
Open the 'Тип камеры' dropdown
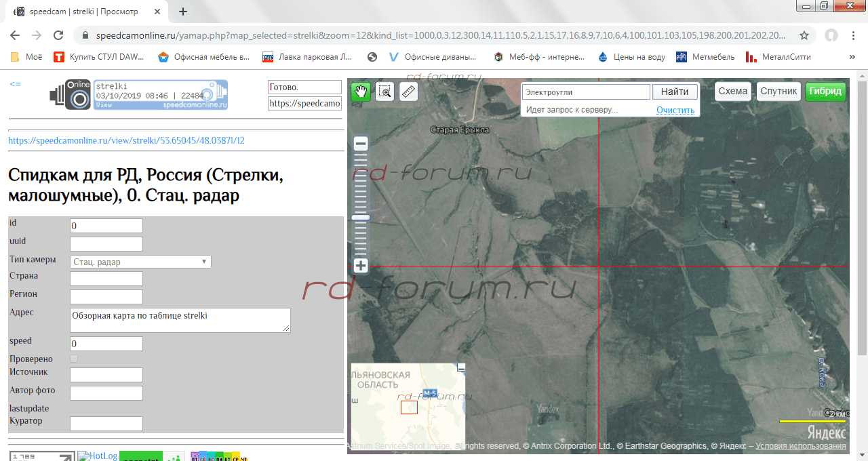(x=140, y=262)
